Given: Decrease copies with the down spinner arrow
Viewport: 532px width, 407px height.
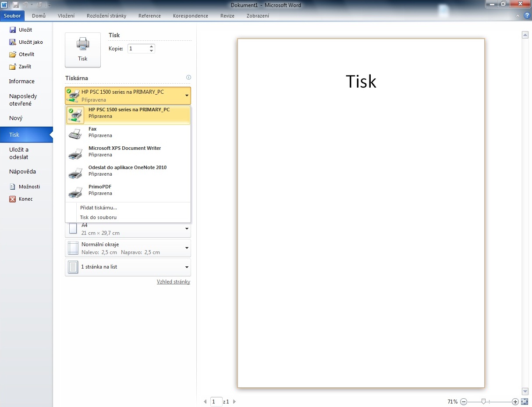Looking at the screenshot, I should click(152, 51).
